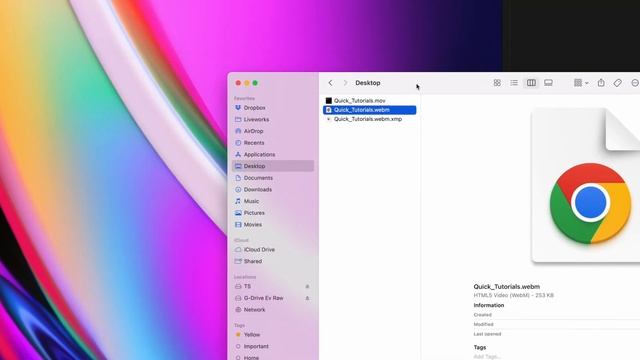The height and width of the screenshot is (360, 640).
Task: Click the Share icon in Finder toolbar
Action: (x=601, y=83)
